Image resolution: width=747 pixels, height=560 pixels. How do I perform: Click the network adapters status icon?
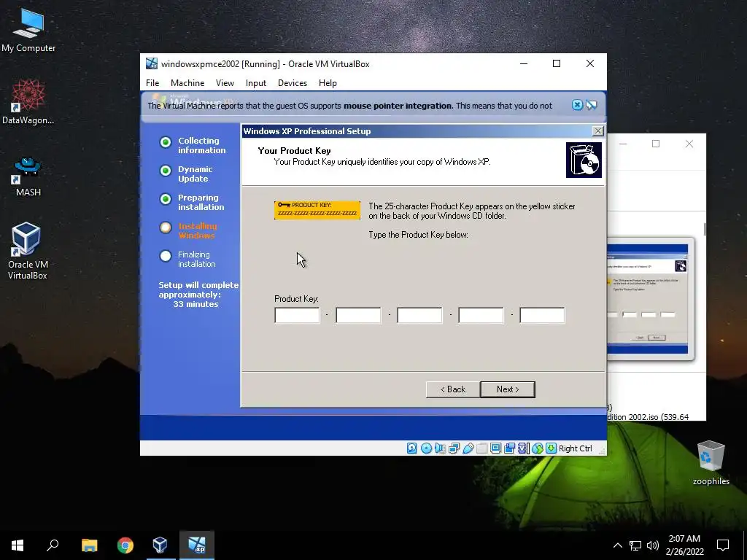pyautogui.click(x=454, y=448)
